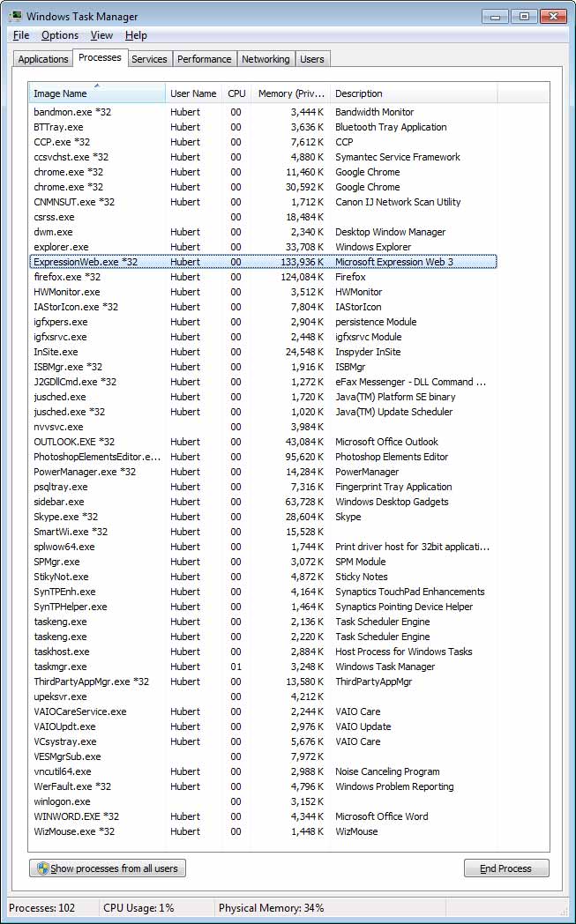Sort by Memory (Private) column header
576x924 pixels.
(291, 93)
